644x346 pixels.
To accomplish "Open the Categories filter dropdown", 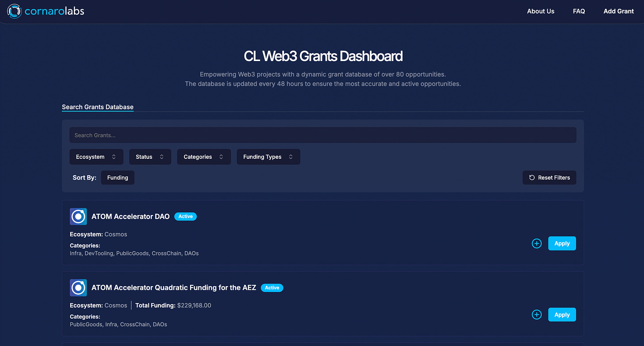I will 204,157.
